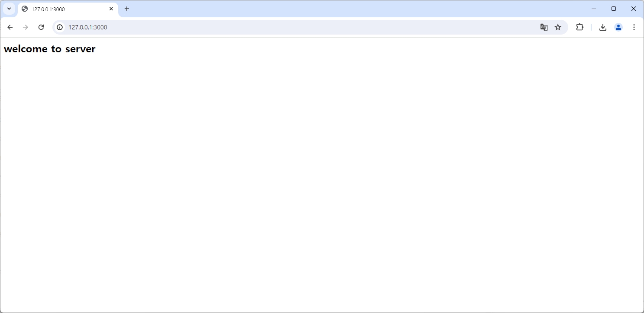Minimize the Chrome window

click(594, 9)
